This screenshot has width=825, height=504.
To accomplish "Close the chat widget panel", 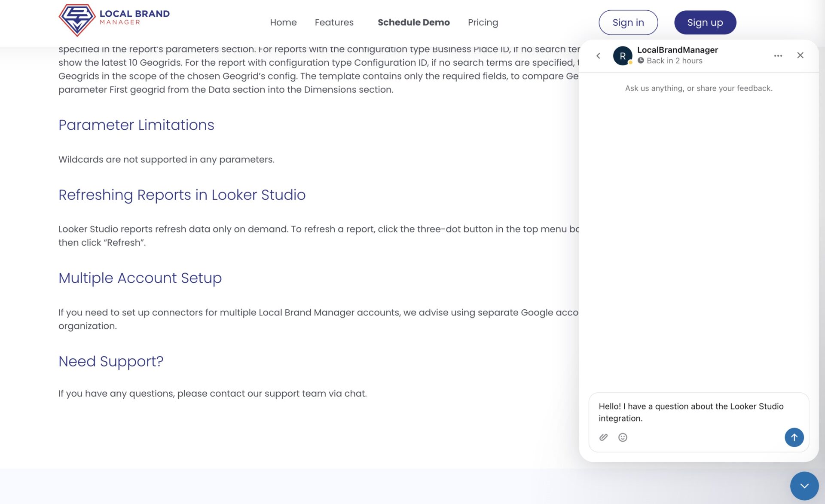I will 800,55.
